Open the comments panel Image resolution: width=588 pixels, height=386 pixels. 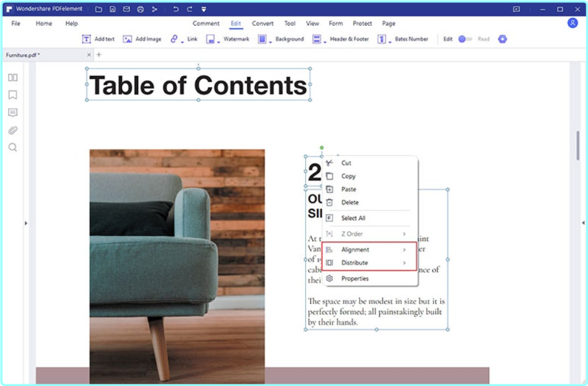click(x=13, y=112)
